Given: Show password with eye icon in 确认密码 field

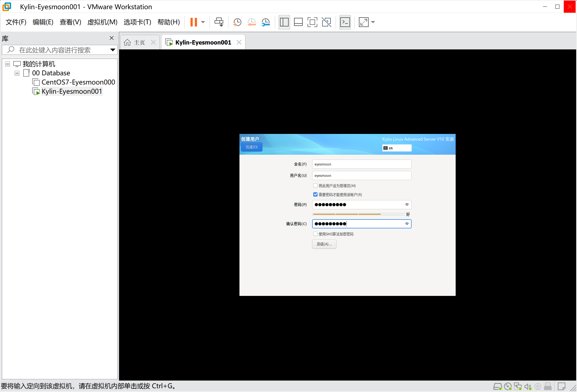Looking at the screenshot, I should point(407,224).
